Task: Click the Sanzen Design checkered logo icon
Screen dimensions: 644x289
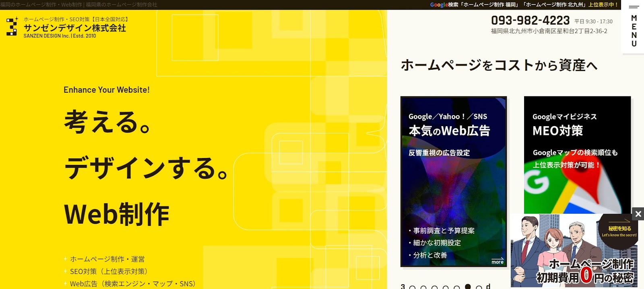Action: tap(12, 27)
